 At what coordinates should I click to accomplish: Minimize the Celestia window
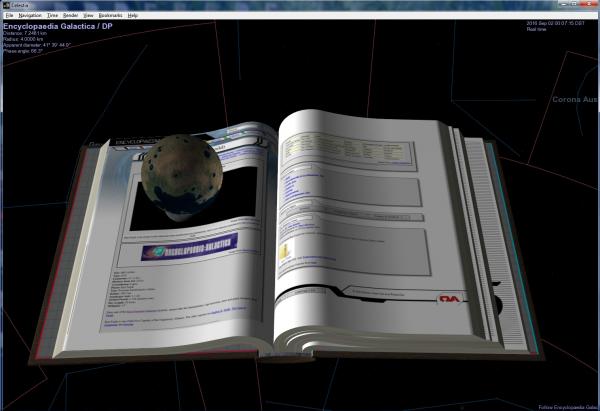[x=562, y=3]
